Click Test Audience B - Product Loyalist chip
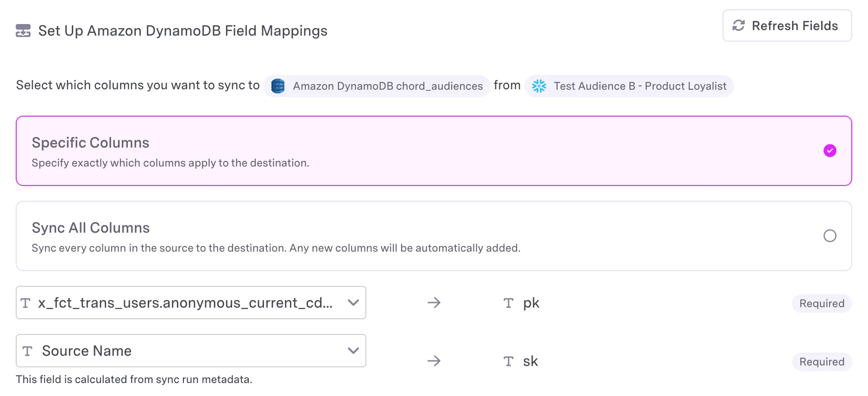The height and width of the screenshot is (396, 868). tap(629, 86)
